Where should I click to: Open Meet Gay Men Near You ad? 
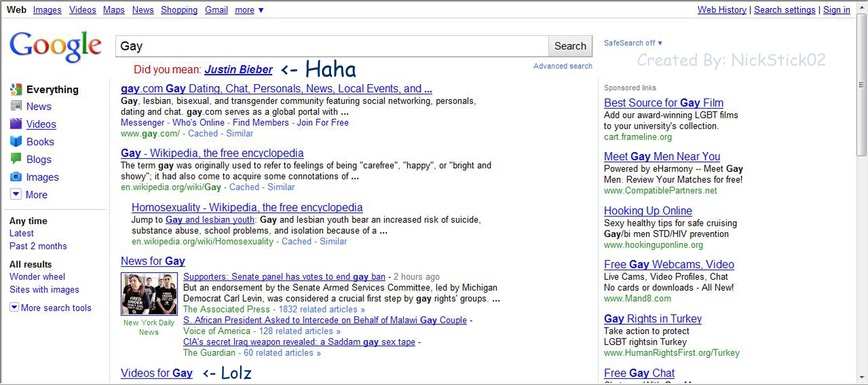(662, 156)
